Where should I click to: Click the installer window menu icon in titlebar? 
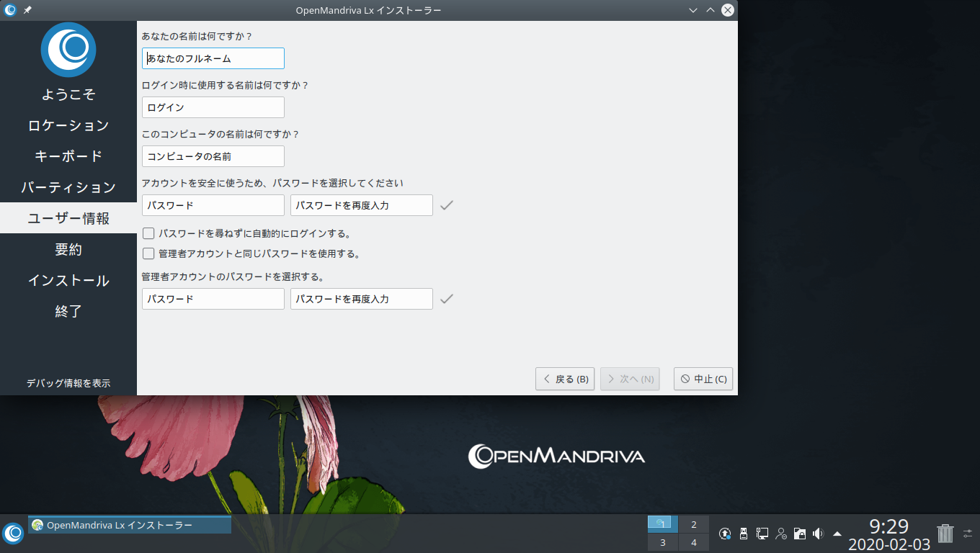click(x=10, y=10)
